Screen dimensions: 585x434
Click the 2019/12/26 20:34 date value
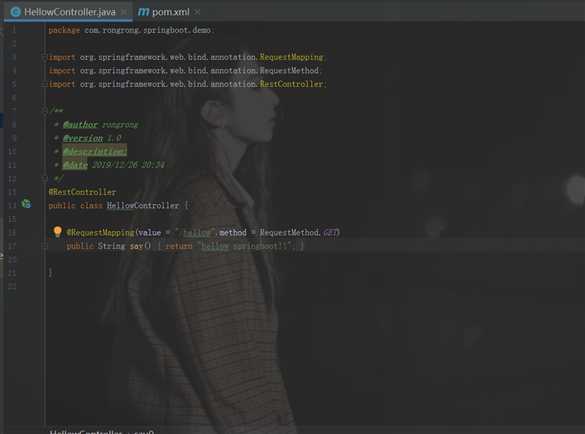128,165
